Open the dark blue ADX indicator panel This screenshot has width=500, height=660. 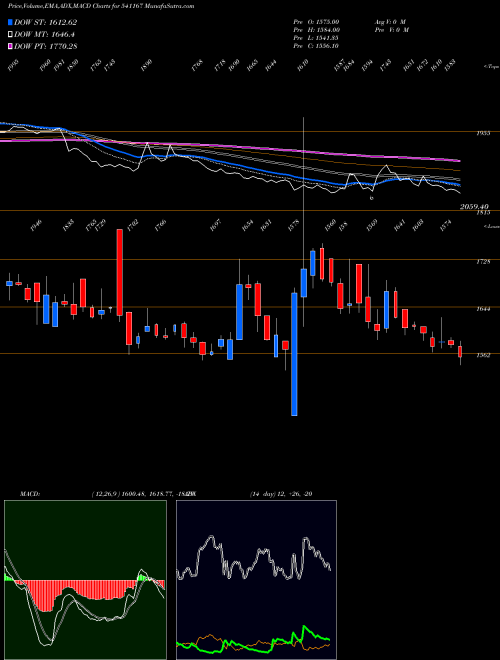(x=256, y=580)
